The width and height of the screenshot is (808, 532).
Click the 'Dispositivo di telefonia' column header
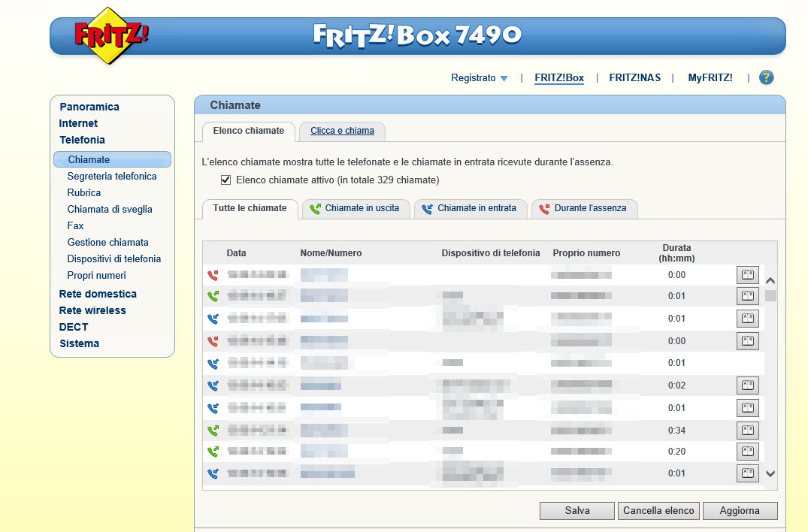pos(491,253)
